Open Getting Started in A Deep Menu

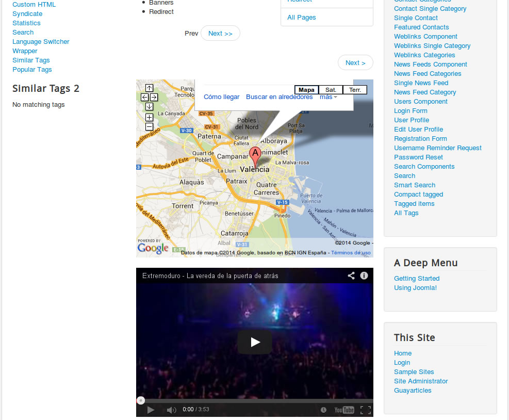(x=417, y=279)
